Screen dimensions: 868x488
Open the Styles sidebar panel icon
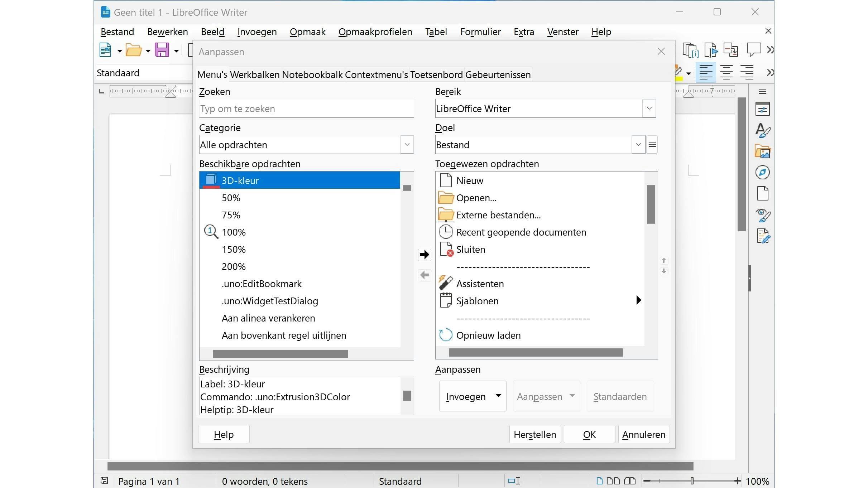762,130
